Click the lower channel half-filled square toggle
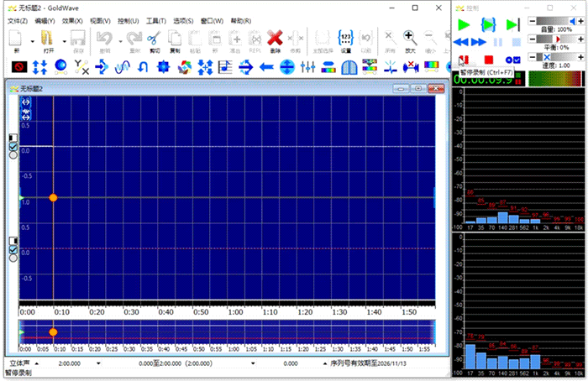The height and width of the screenshot is (381, 588). (13, 241)
